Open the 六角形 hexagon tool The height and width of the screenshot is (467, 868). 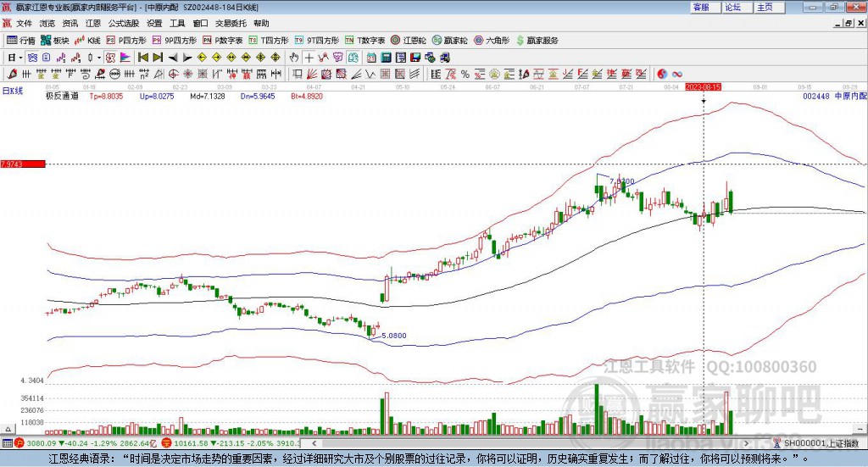(x=492, y=41)
